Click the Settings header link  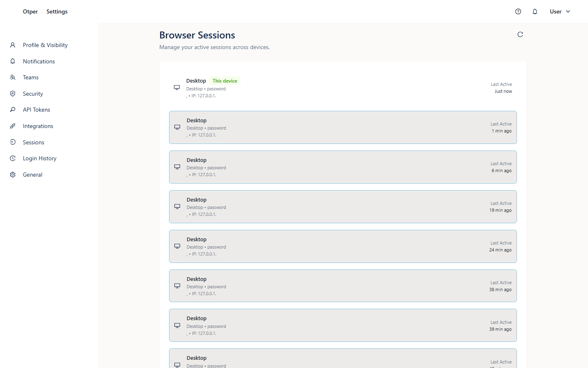pyautogui.click(x=57, y=11)
